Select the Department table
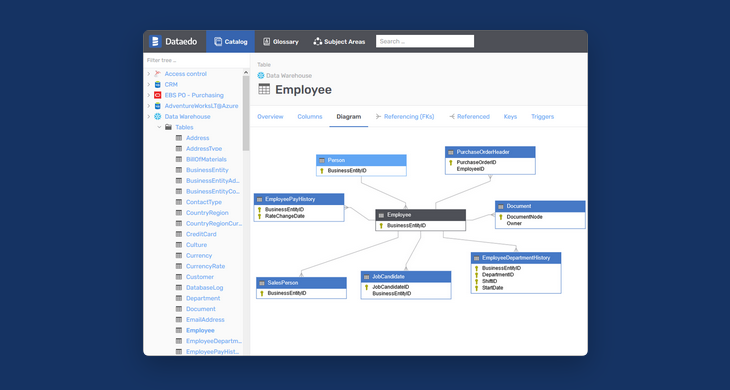 click(203, 298)
